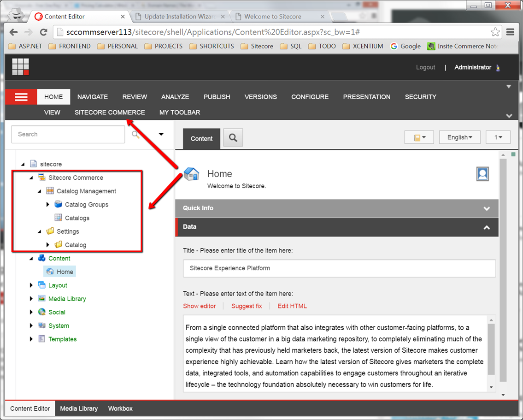Switch to Media Library bottom tab
The image size is (523, 420).
point(79,408)
